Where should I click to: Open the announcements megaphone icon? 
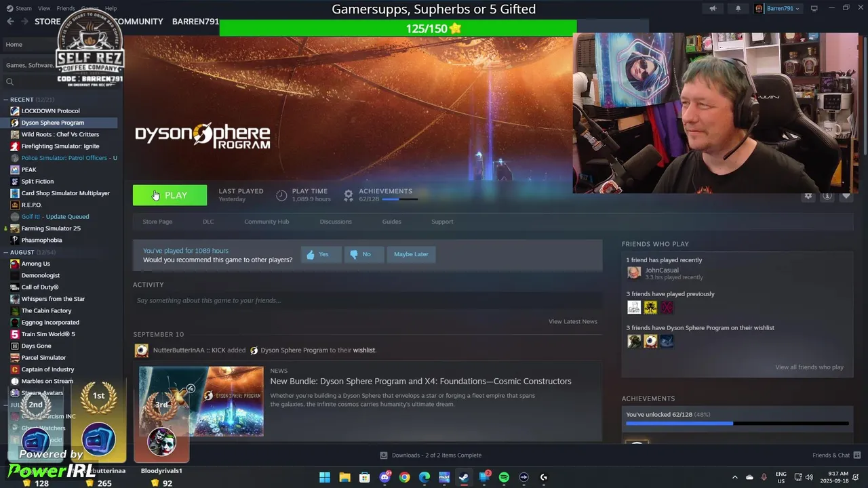pos(713,9)
